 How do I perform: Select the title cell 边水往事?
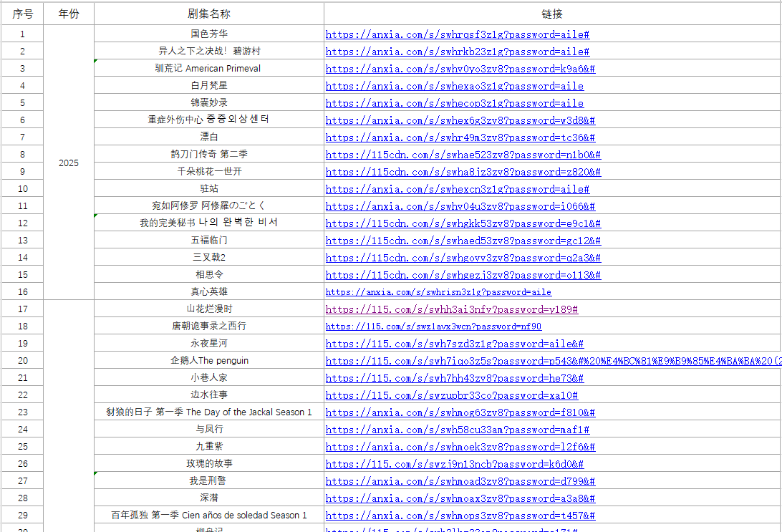pos(209,395)
